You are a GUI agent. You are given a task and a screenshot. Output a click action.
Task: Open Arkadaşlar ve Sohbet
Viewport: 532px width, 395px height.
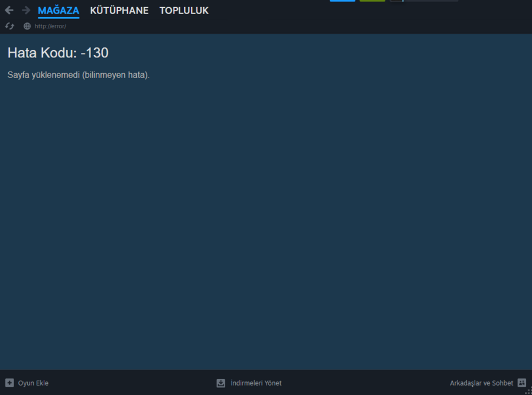481,383
